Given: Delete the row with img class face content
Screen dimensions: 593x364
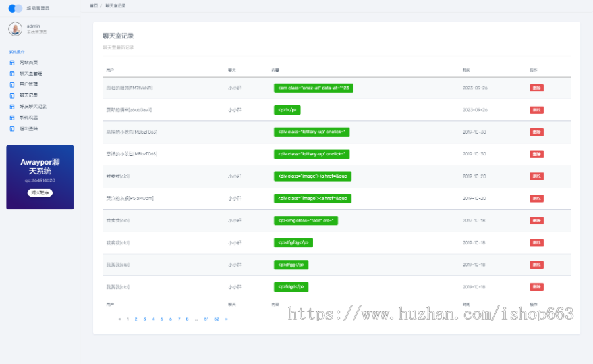Looking at the screenshot, I should tap(536, 221).
